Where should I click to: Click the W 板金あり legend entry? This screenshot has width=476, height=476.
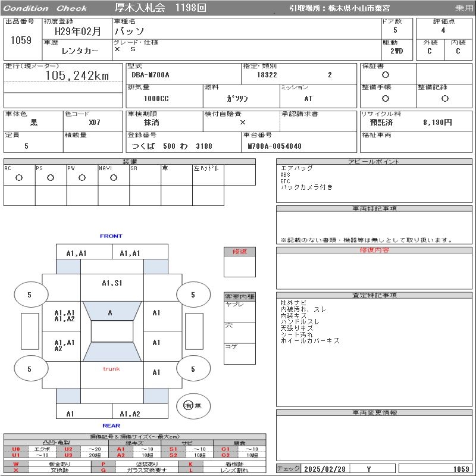click(48, 464)
